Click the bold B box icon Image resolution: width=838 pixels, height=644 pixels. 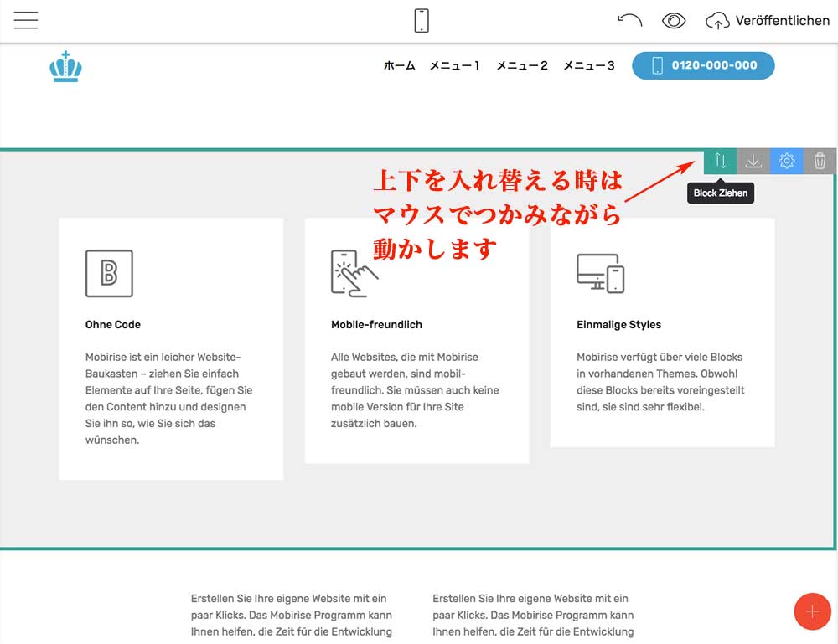[109, 273]
